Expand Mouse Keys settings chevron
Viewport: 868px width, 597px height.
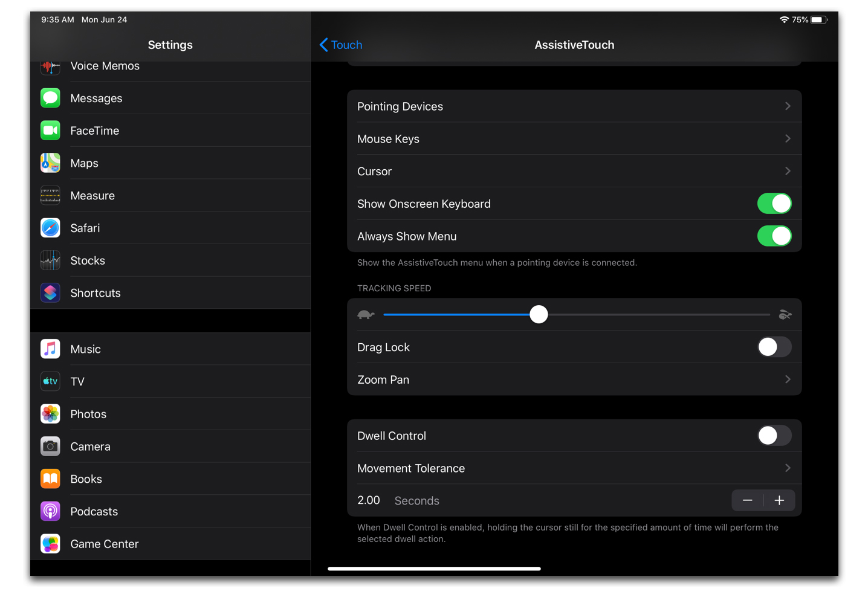coord(787,139)
